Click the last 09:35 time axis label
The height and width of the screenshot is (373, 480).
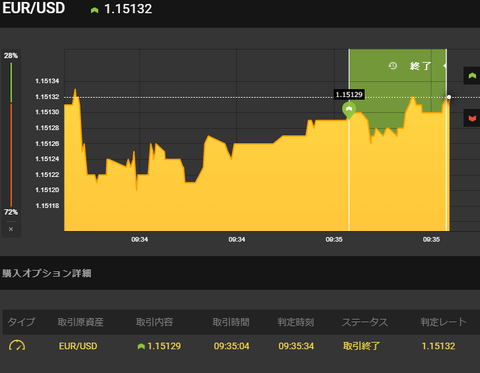[x=431, y=239]
